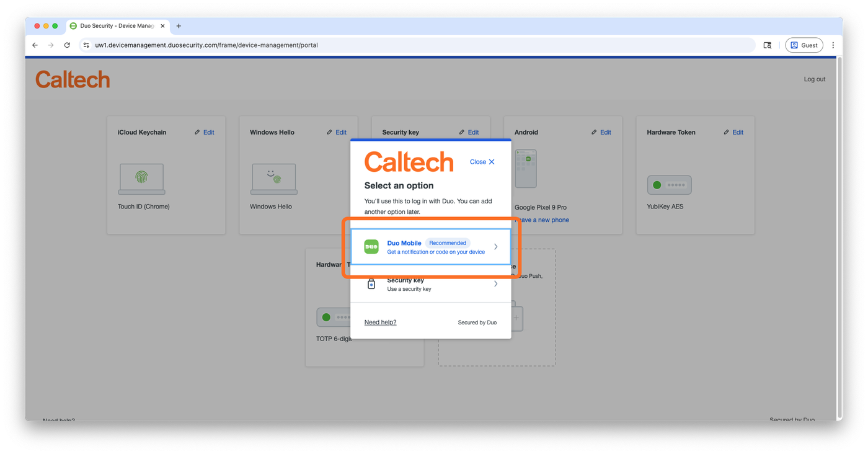Screen dimensions: 868x454
Task: Edit the Hardware Token YubiKey device
Action: pyautogui.click(x=733, y=132)
